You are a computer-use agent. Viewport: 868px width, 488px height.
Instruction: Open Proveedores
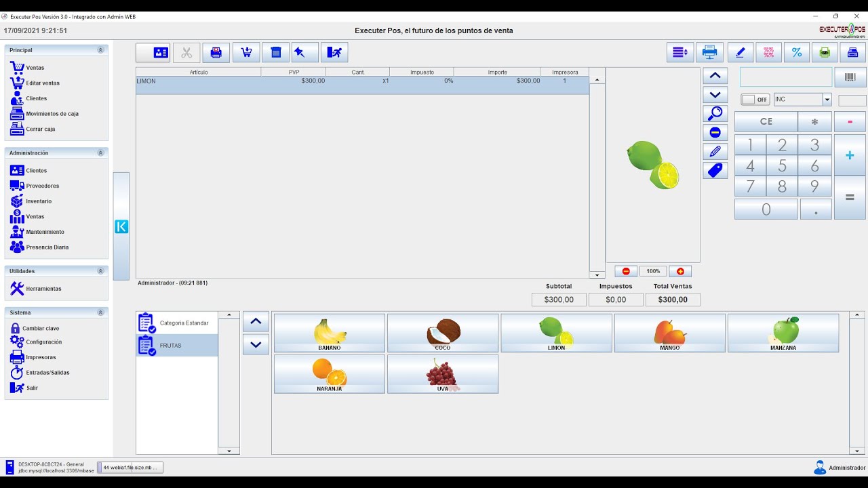pyautogui.click(x=35, y=186)
